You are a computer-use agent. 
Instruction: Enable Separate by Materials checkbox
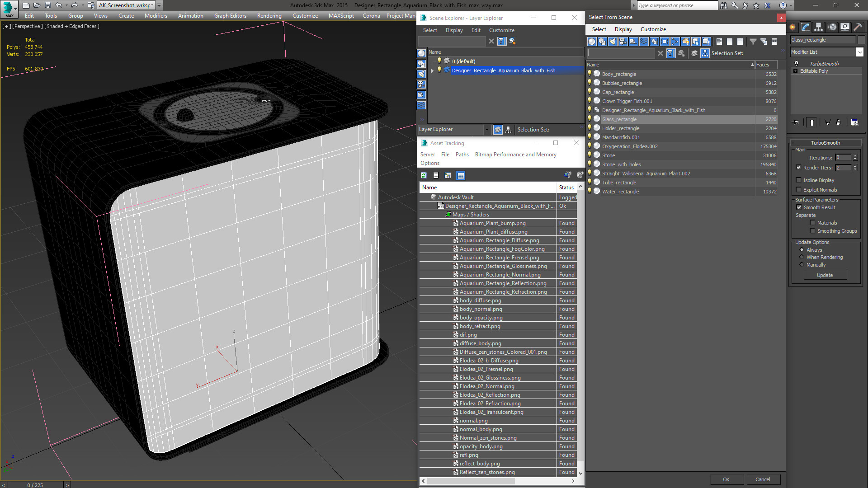click(x=812, y=223)
